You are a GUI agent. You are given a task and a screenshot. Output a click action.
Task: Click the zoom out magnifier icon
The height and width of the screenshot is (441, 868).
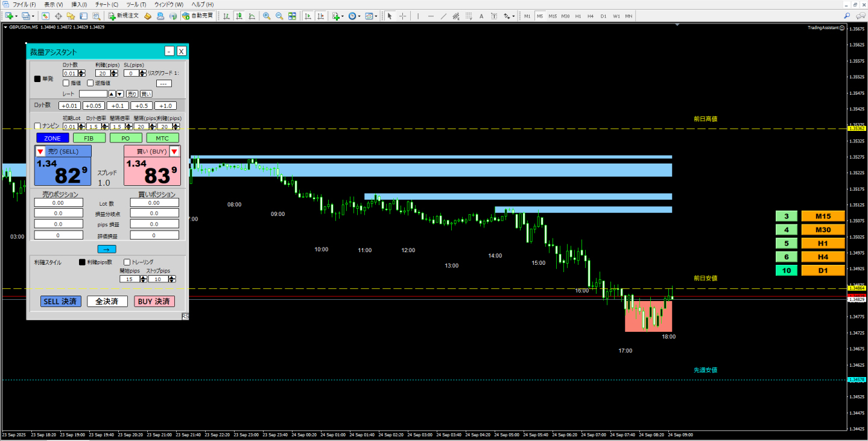click(x=279, y=16)
